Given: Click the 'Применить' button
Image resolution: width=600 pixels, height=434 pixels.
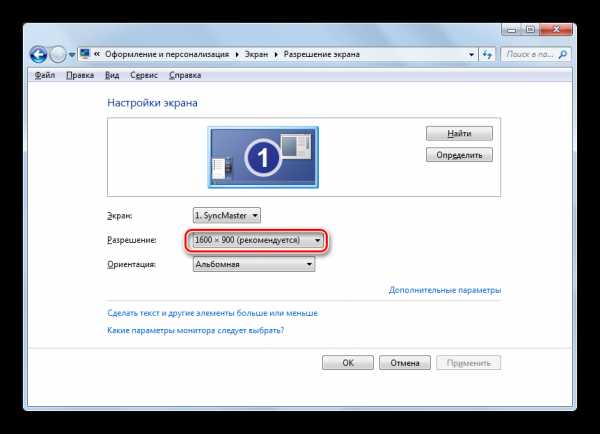Looking at the screenshot, I should [468, 363].
